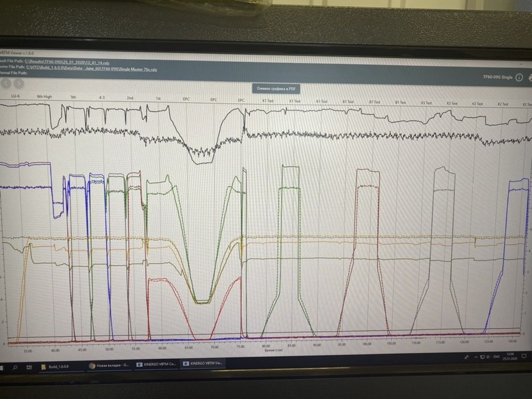Open the notification center icon
532x399 pixels.
click(x=524, y=356)
